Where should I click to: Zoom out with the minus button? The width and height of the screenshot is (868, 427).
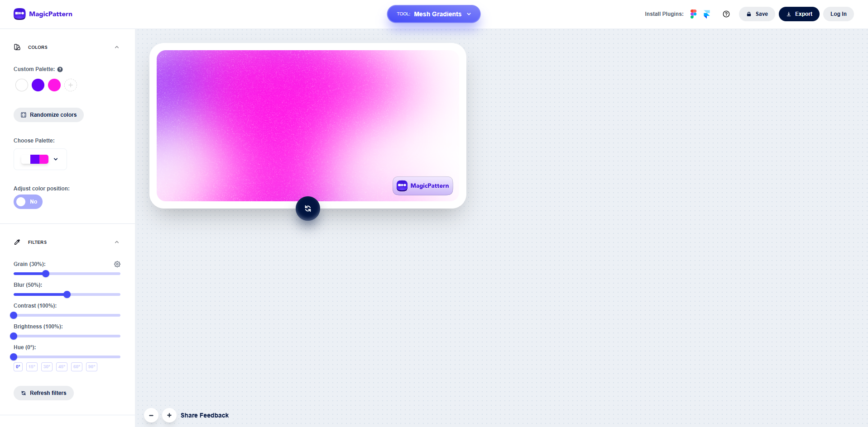coord(151,415)
